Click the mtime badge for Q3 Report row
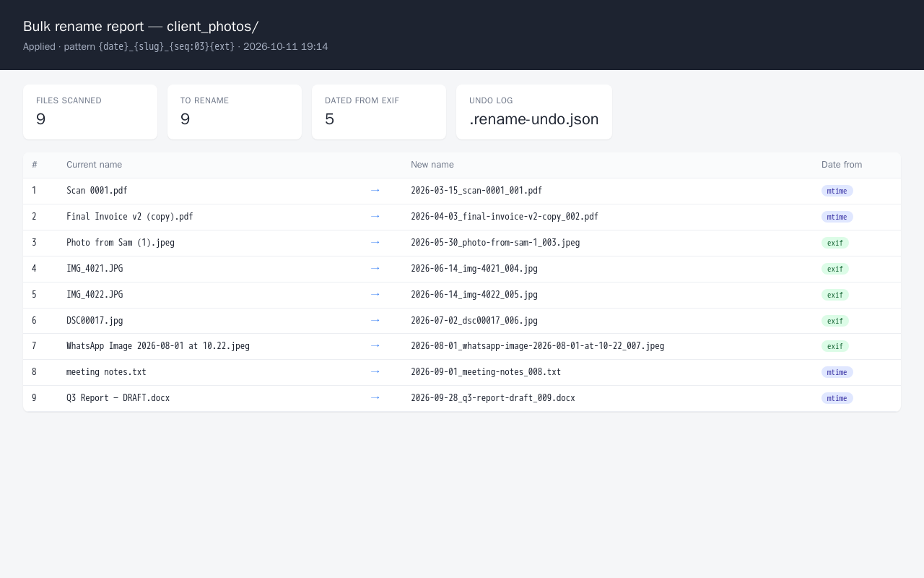924x578 pixels. (837, 398)
